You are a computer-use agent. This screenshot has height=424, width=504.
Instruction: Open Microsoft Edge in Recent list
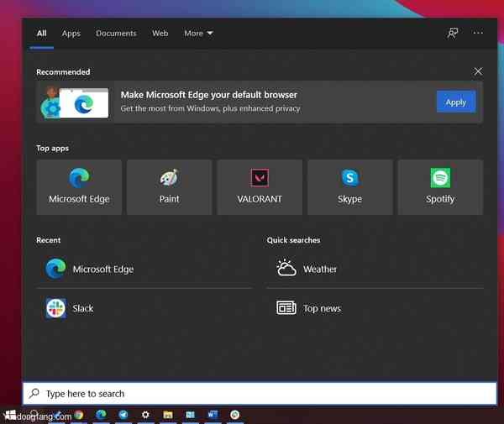(145, 269)
